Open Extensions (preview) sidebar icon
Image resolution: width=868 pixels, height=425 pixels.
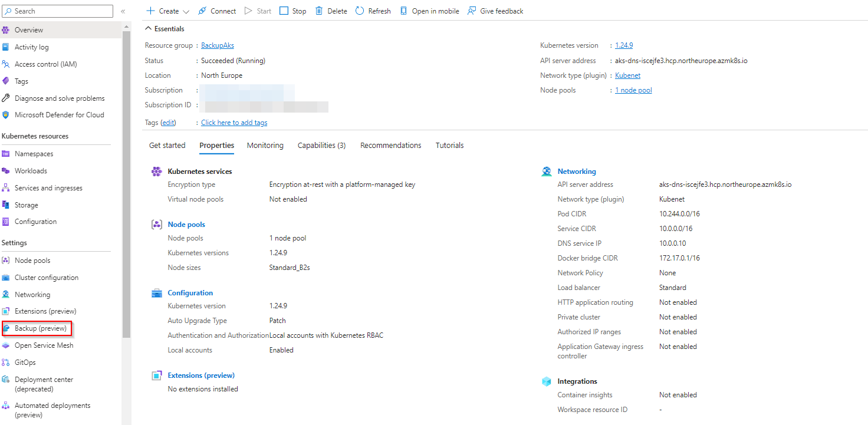tap(6, 311)
